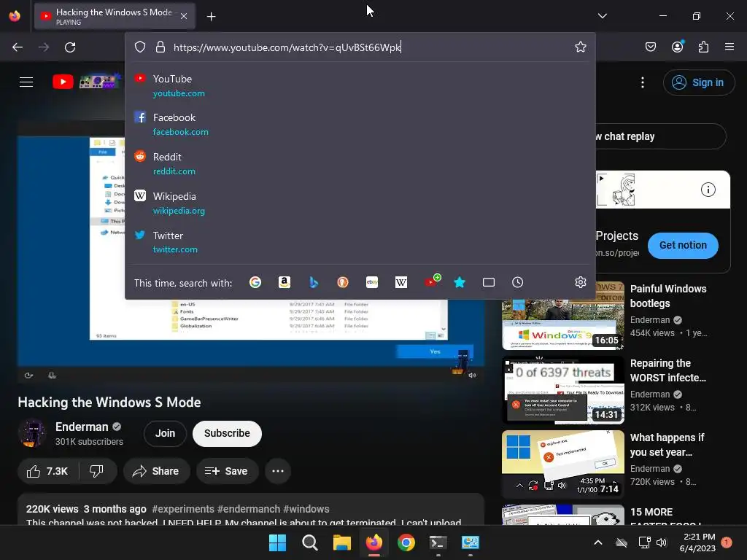Open What happens if you set year thumbnail
Screen dimensions: 747x560
(x=562, y=464)
